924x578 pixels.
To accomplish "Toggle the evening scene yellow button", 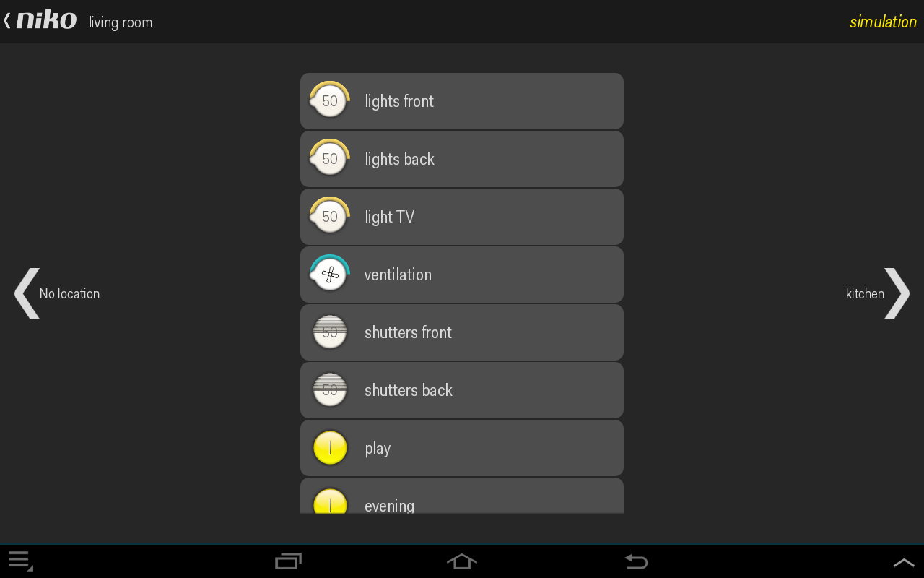I will coord(330,501).
